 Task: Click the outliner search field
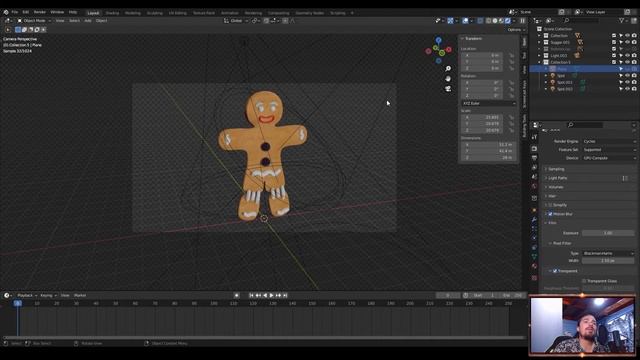point(582,20)
